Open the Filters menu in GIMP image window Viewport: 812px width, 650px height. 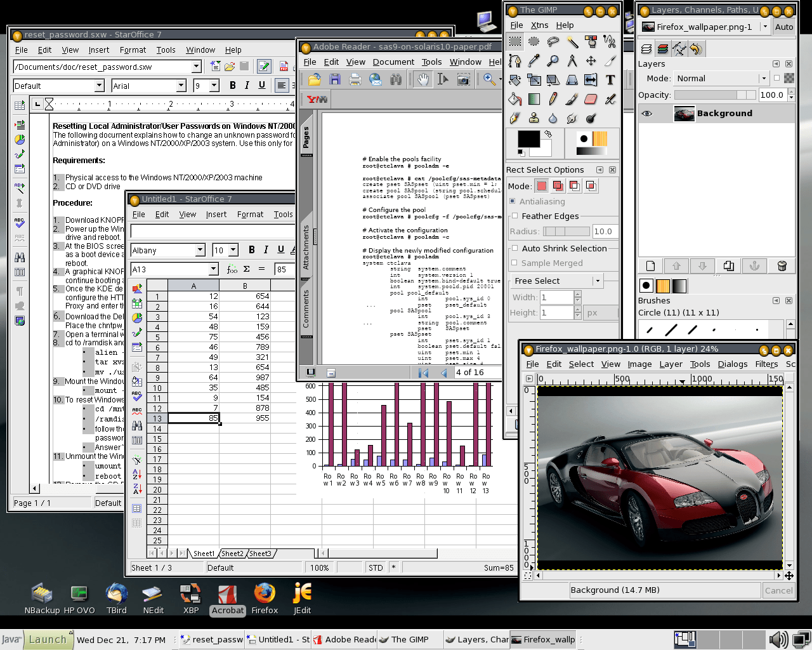click(x=766, y=364)
